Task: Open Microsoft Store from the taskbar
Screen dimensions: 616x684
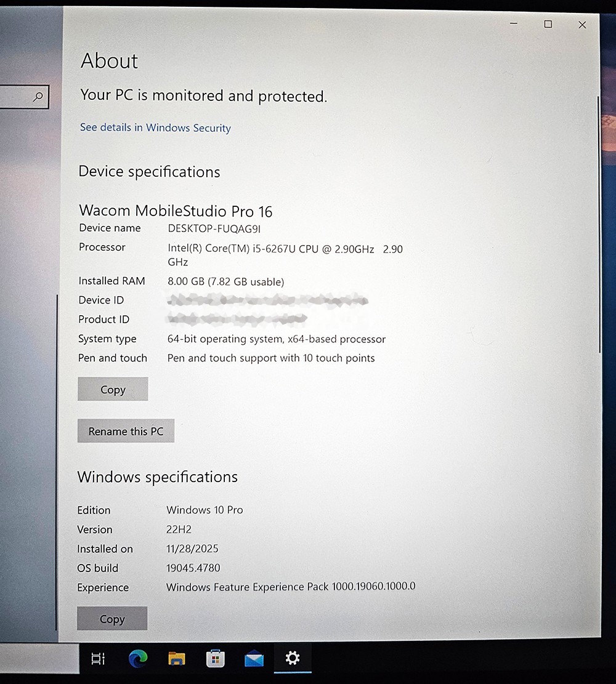Action: [x=215, y=659]
